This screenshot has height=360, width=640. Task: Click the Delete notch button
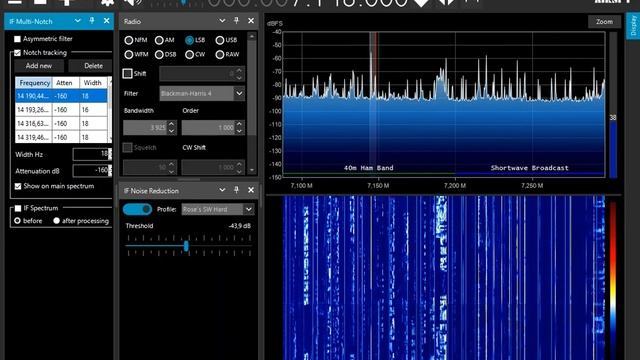(x=90, y=66)
